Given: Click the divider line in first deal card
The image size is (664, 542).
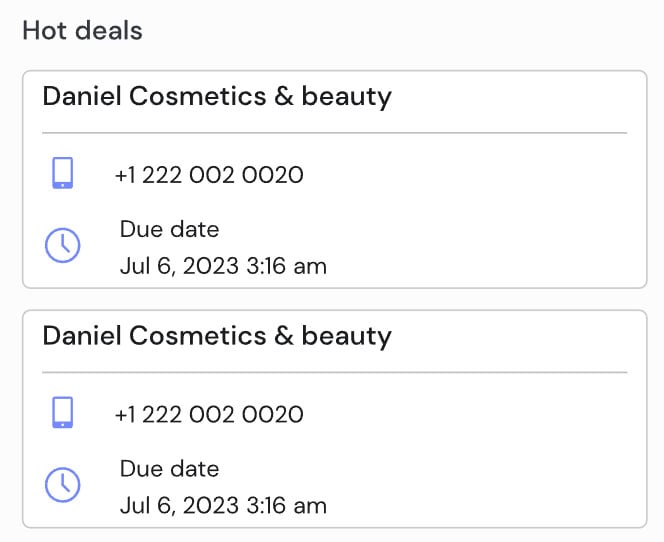Looking at the screenshot, I should (335, 133).
